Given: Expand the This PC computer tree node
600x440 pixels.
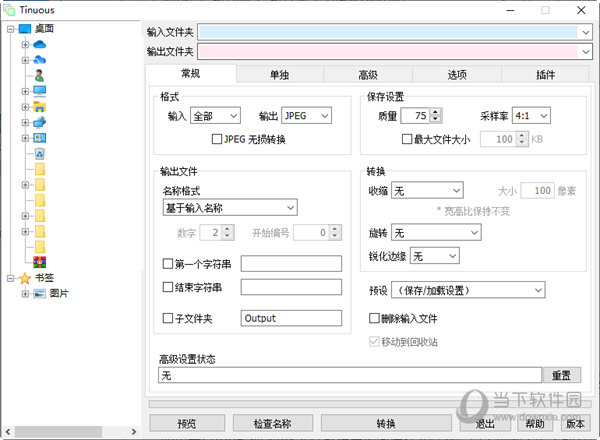Looking at the screenshot, I should coord(25,91).
